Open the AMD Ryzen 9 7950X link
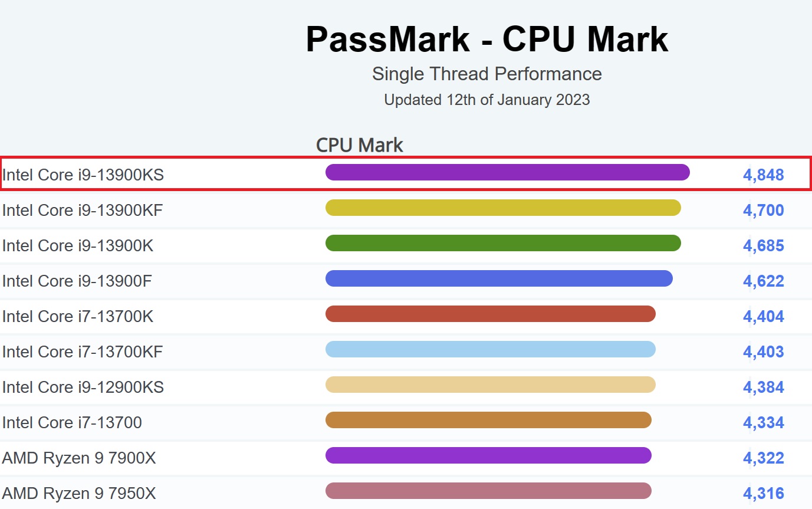 click(79, 494)
